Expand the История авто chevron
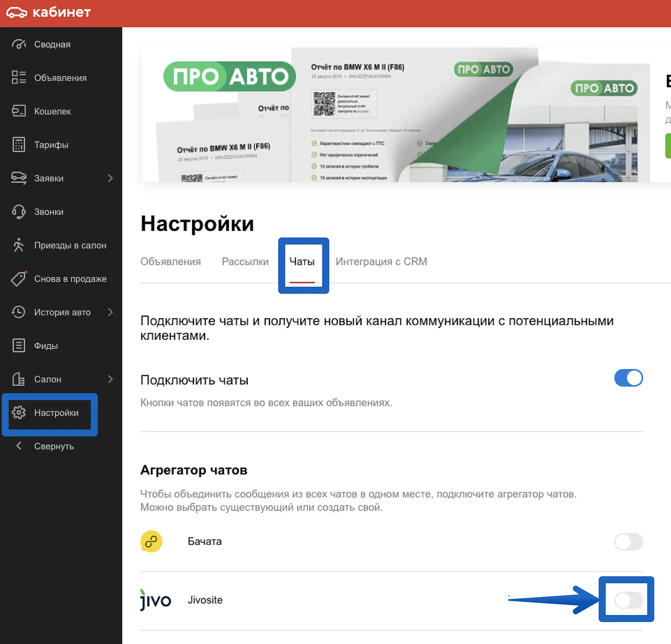Screen dimensions: 671x644 pyautogui.click(x=110, y=312)
